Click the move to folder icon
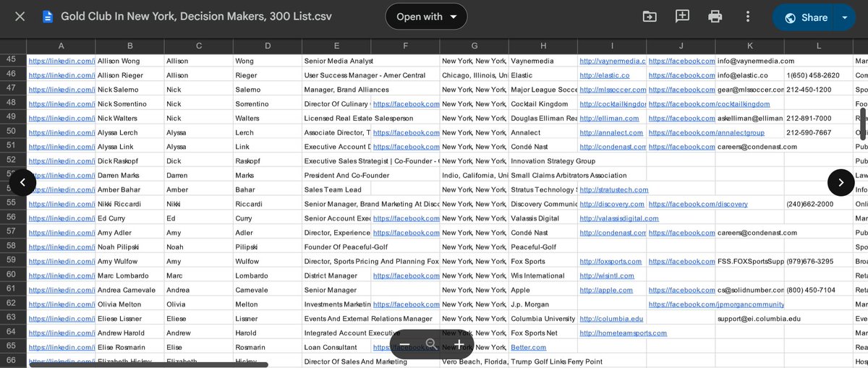The height and width of the screenshot is (368, 868). [650, 17]
